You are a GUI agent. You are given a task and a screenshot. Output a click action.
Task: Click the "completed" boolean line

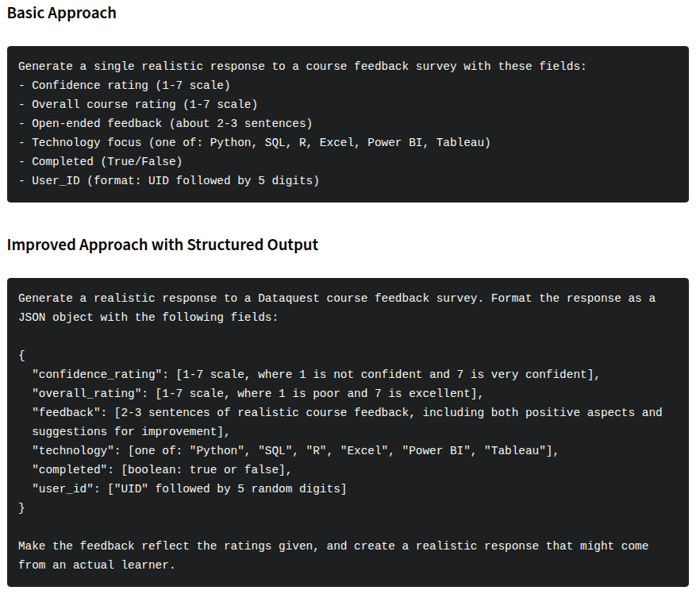pyautogui.click(x=162, y=470)
